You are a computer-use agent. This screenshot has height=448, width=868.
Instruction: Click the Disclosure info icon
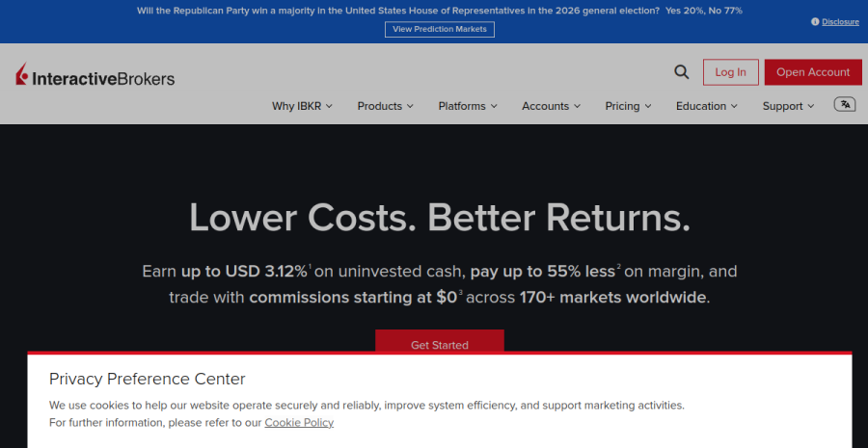click(815, 21)
